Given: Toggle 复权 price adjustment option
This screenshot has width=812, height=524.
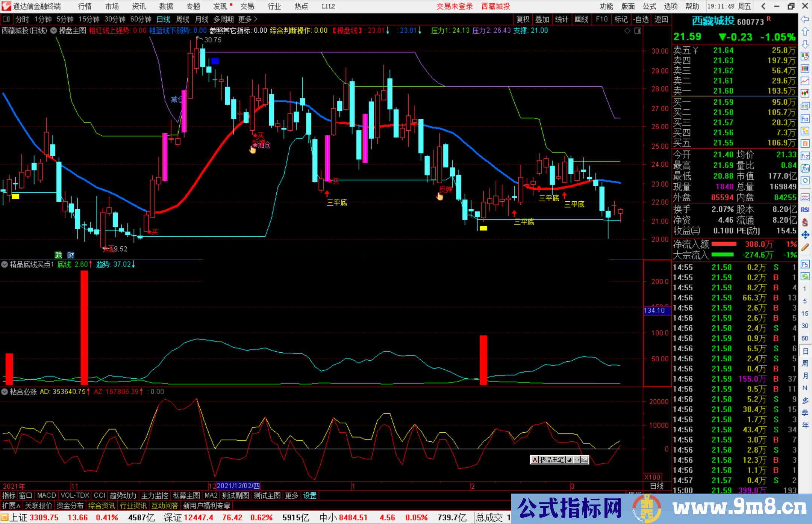Looking at the screenshot, I should (523, 19).
